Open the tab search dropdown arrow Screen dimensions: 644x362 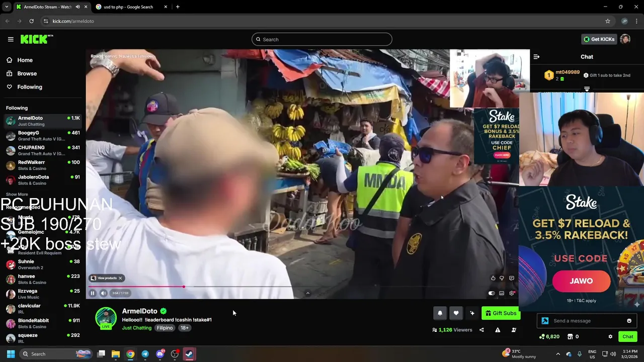pyautogui.click(x=6, y=7)
